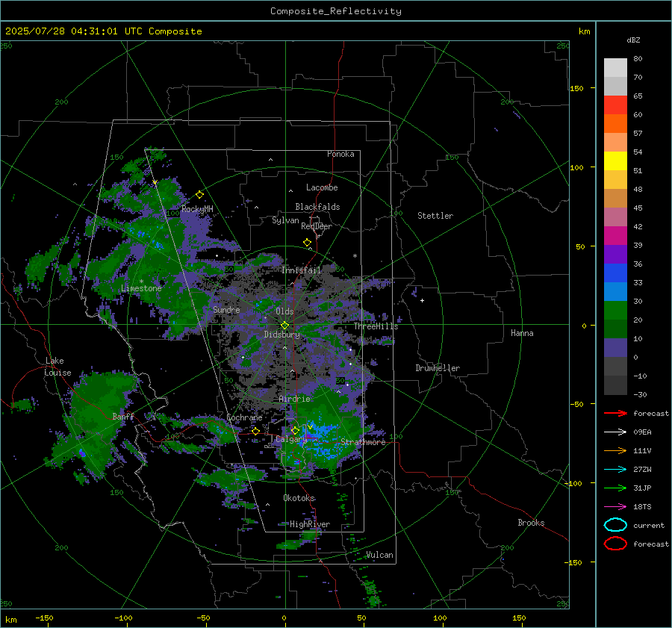The width and height of the screenshot is (672, 628).
Task: Click the dBZ legend heading
Action: [633, 40]
